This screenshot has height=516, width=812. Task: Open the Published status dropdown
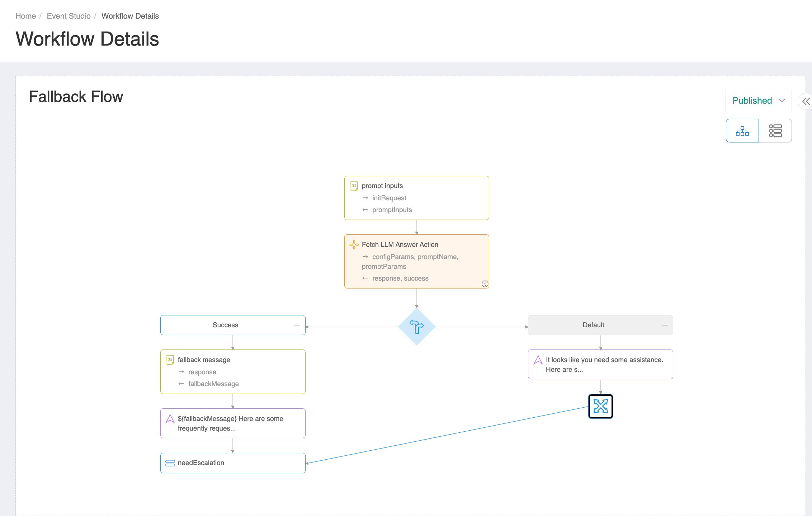(x=758, y=100)
